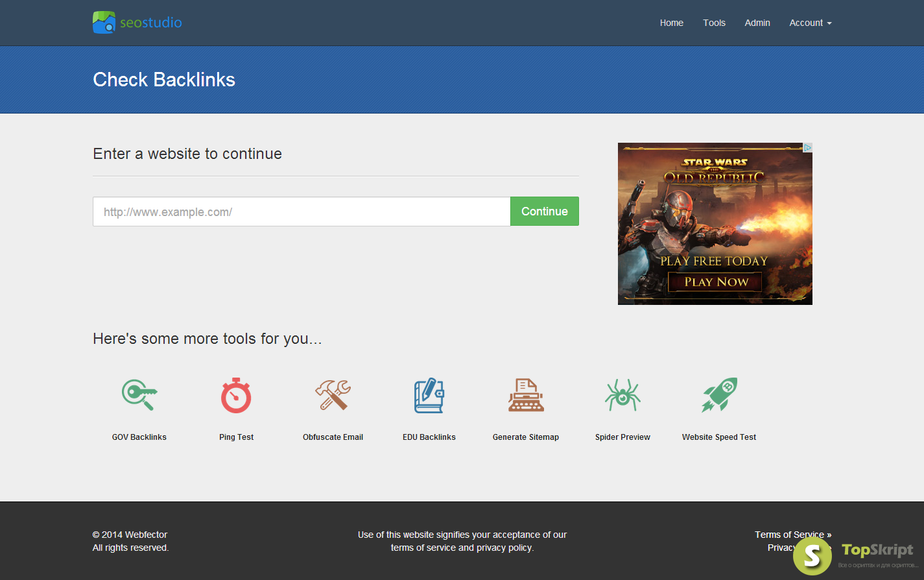The image size is (924, 580).
Task: Click the Ping Test text link
Action: click(x=236, y=437)
